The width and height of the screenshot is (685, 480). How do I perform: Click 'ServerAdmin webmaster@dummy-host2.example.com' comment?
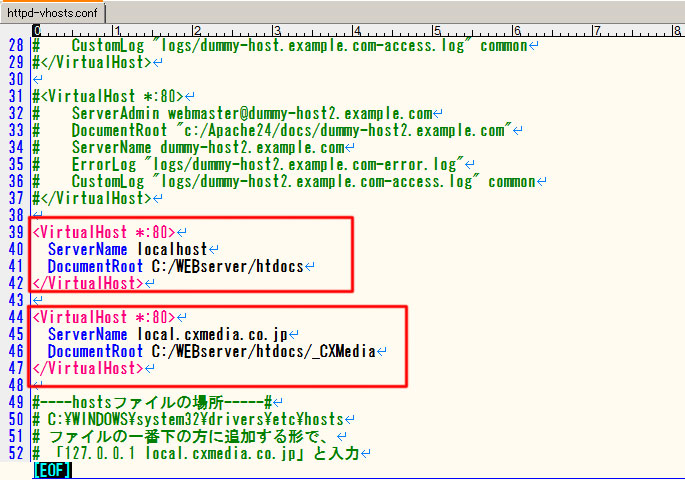252,113
